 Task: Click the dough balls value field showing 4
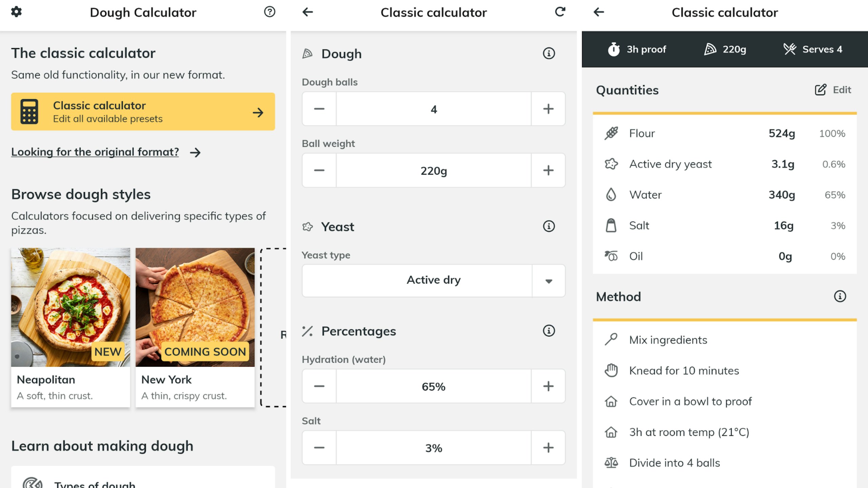click(x=434, y=109)
